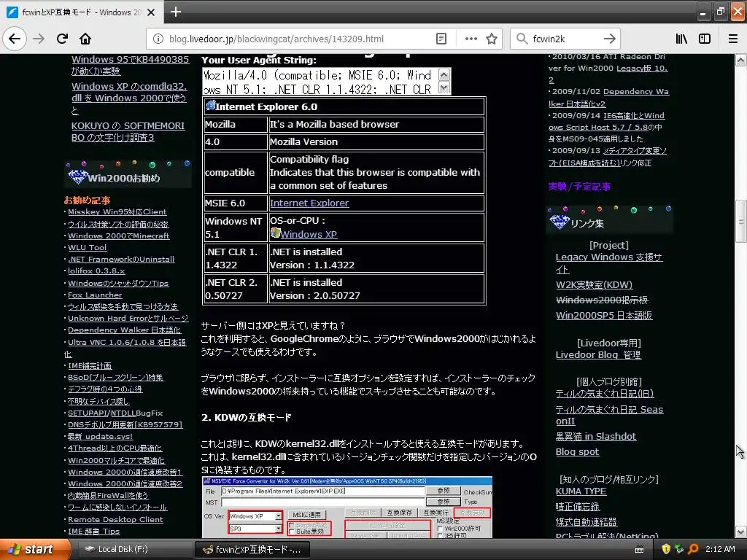Open Windows XP のcomdlg32.dll article link
This screenshot has height=560, width=747.
128,98
